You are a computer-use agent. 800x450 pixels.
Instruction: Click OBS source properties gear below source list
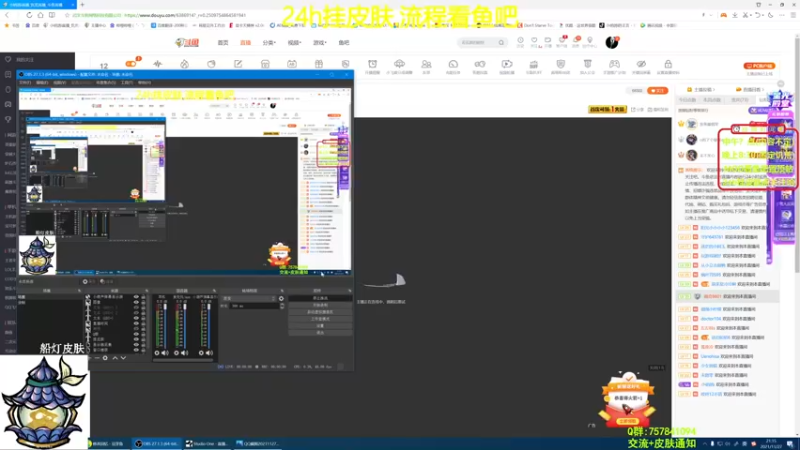tap(105, 358)
